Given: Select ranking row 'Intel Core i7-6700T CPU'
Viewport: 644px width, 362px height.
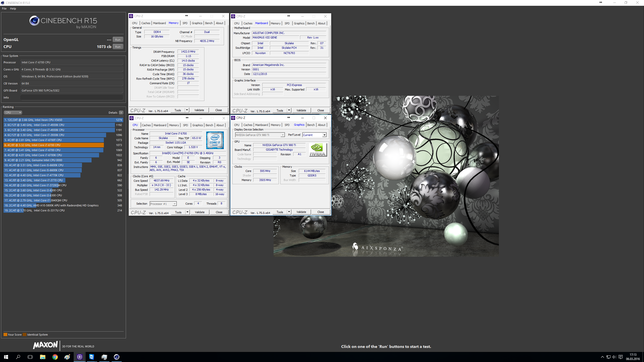Looking at the screenshot, I should click(63, 140).
